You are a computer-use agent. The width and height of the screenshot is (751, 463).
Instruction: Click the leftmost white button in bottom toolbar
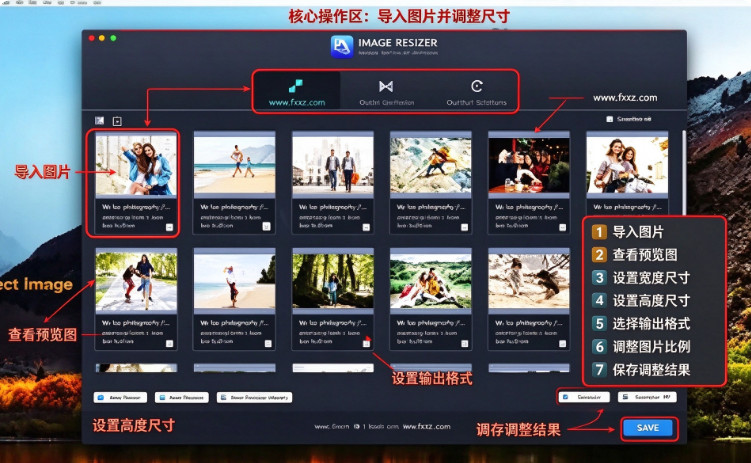coord(120,397)
